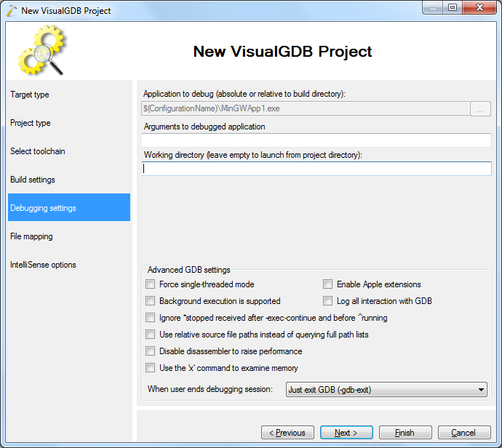502x448 pixels.
Task: Click the application to debug path field
Action: click(306, 108)
